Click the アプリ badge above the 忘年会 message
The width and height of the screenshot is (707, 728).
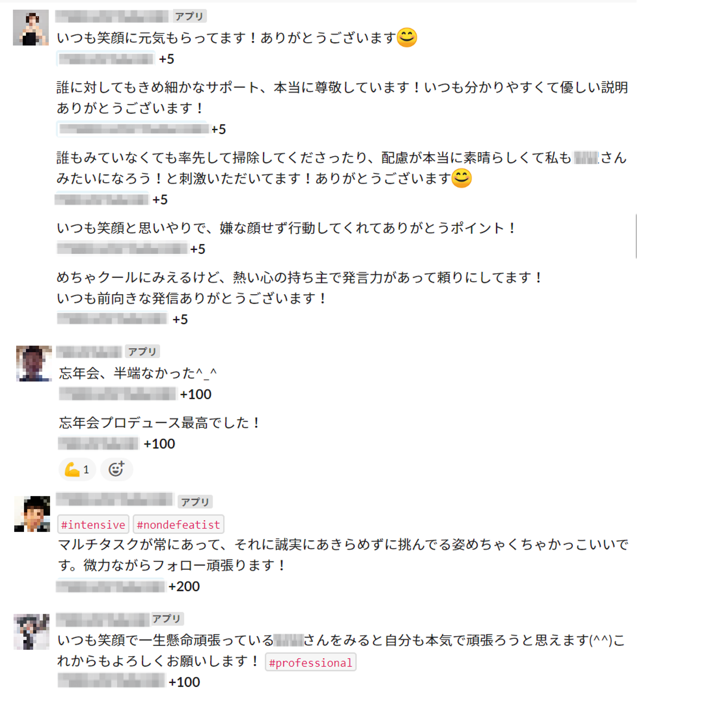(x=142, y=352)
